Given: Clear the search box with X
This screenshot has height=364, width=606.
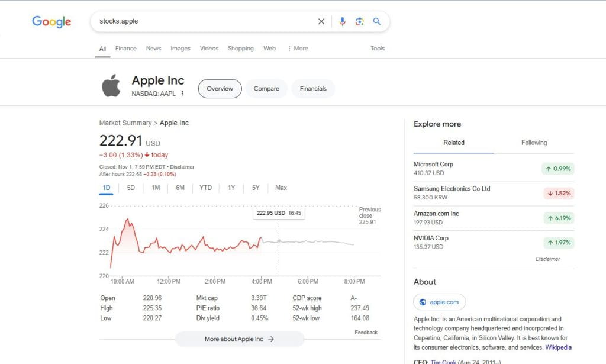Looking at the screenshot, I should [321, 22].
